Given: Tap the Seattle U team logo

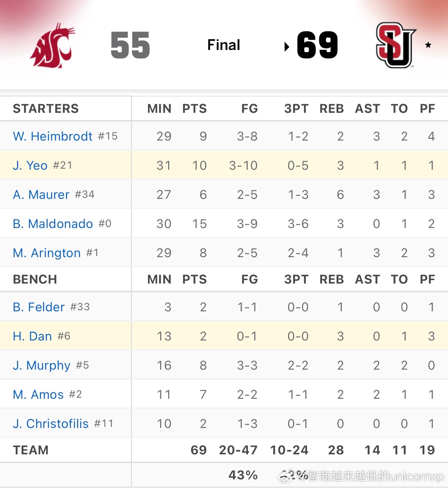Looking at the screenshot, I should (x=396, y=45).
